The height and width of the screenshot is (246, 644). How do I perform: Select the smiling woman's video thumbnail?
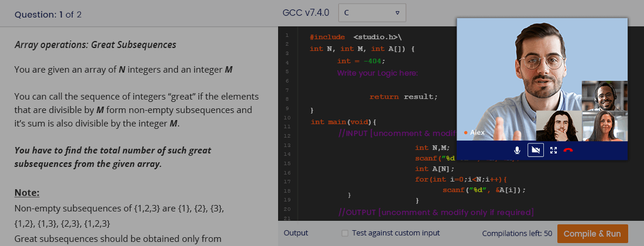[x=605, y=126]
